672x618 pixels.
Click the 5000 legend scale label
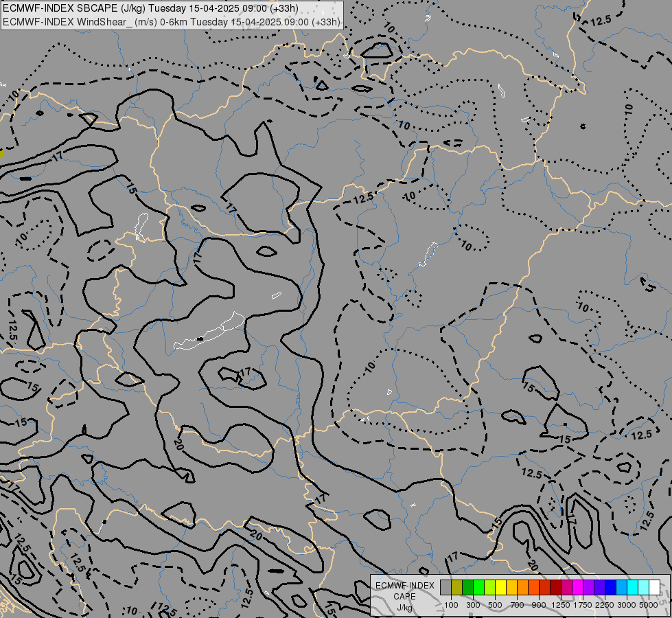pyautogui.click(x=649, y=605)
